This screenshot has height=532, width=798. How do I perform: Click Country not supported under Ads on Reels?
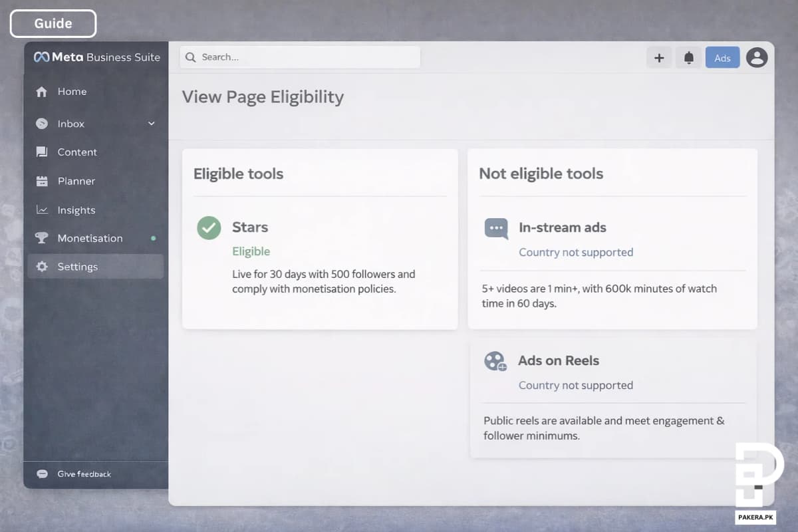[576, 385]
